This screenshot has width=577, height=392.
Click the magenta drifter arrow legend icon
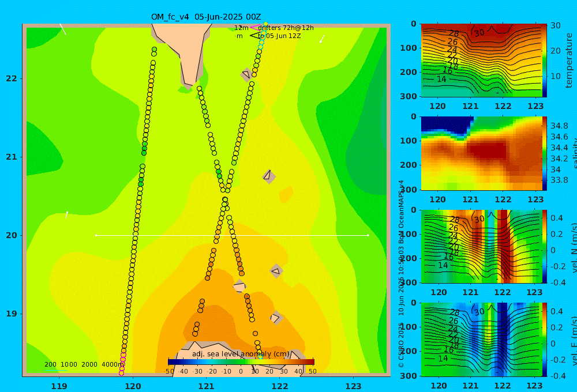255,28
